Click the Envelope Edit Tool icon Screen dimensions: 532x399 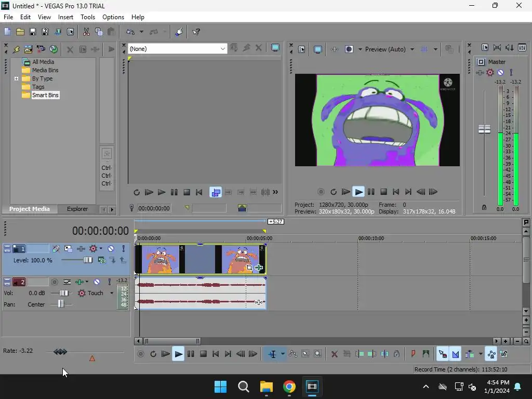(292, 354)
